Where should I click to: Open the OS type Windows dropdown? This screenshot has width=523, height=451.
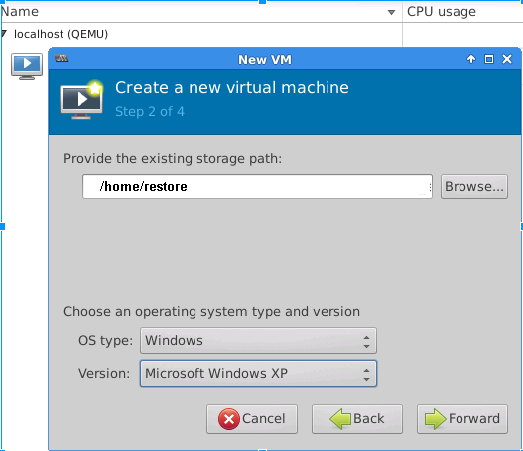[258, 341]
